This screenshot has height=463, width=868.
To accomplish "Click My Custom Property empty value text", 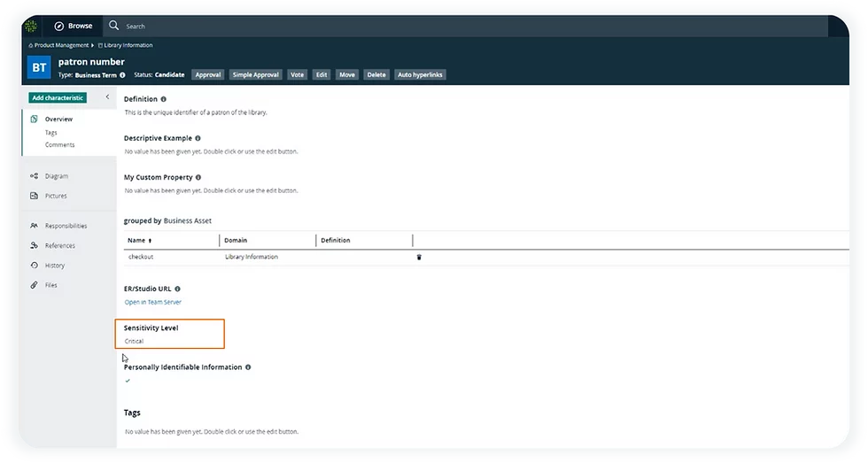I will 211,191.
